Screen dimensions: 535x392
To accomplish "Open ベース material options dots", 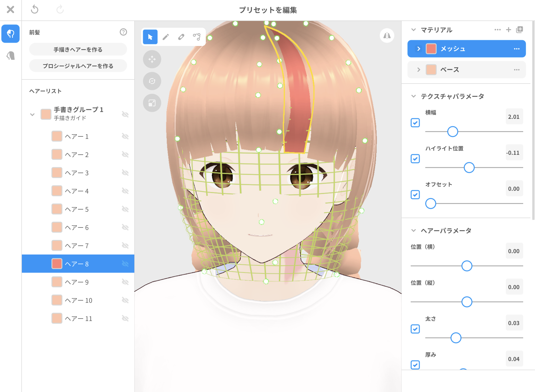I will [517, 70].
